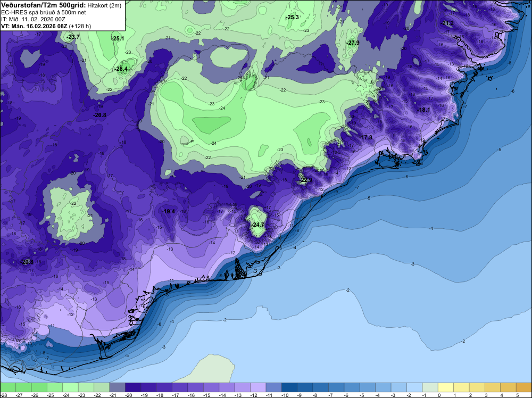Click the -7 blue legend swatch

point(336,387)
